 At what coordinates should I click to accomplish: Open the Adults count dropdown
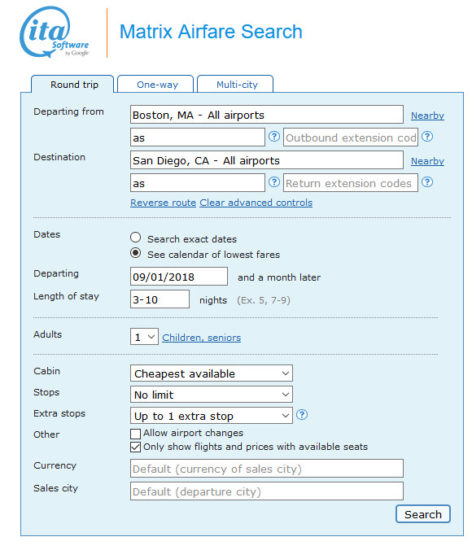pos(144,337)
